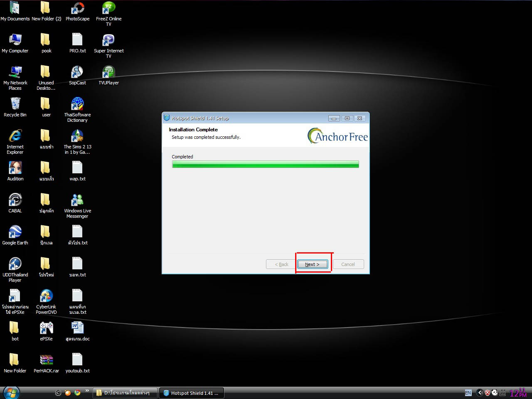This screenshot has height=399, width=532.
Task: Select the Google Earth shortcut
Action: pyautogui.click(x=15, y=235)
